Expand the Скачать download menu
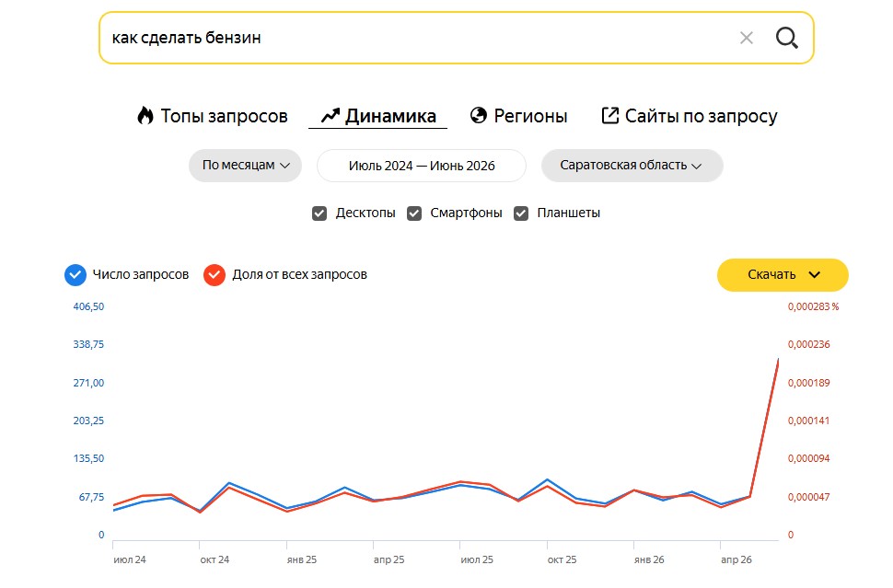 coord(783,275)
